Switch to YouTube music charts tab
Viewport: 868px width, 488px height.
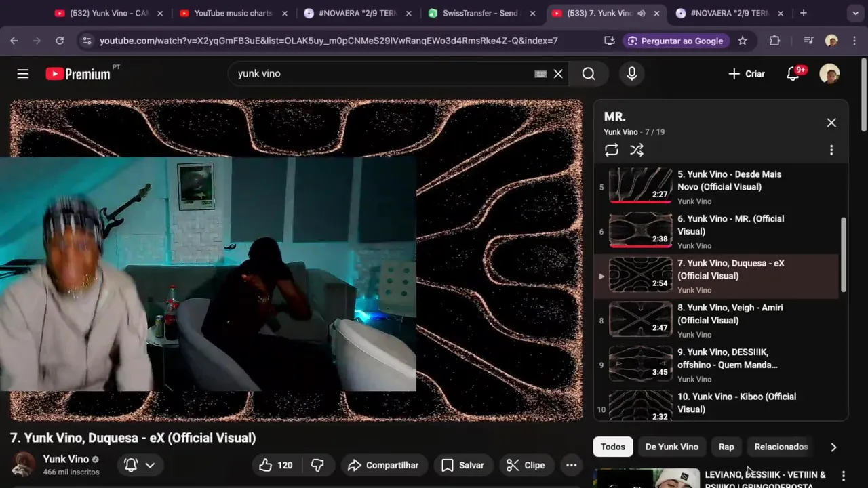coord(233,13)
